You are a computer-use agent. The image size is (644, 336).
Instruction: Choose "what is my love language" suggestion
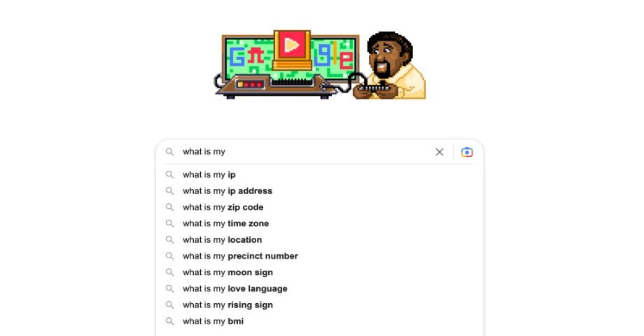(234, 288)
